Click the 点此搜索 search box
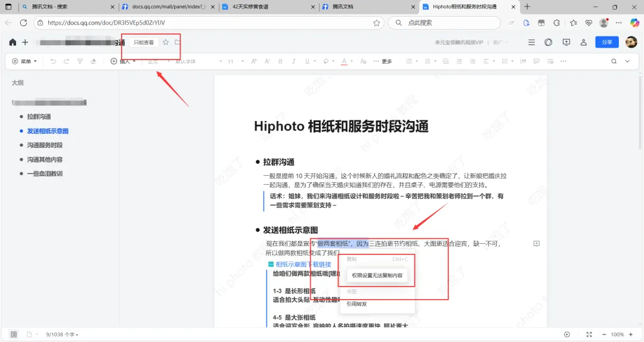The width and height of the screenshot is (644, 342). [444, 23]
